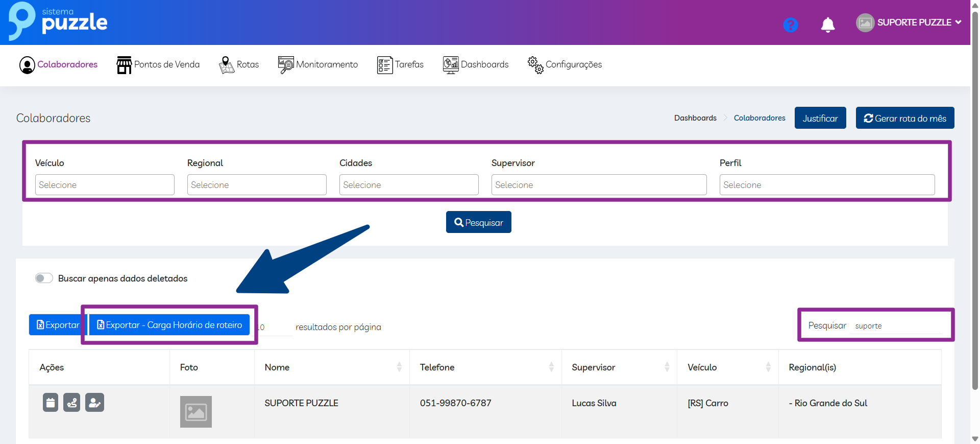Sort the table by Nome column
Image resolution: width=980 pixels, height=444 pixels.
point(399,367)
